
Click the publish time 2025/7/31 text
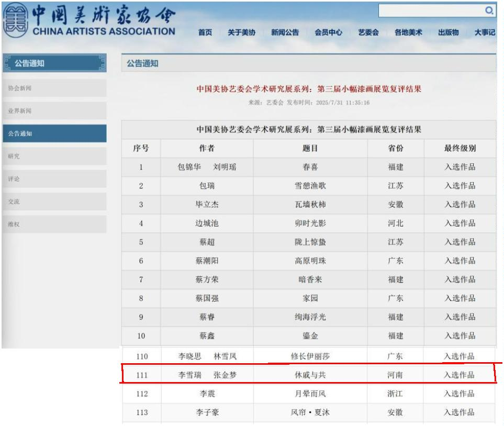point(343,103)
